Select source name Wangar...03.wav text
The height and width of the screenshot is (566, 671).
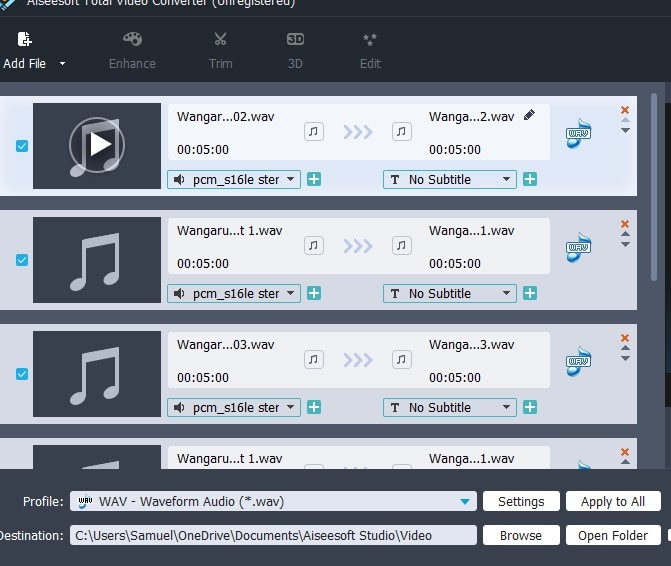pyautogui.click(x=226, y=345)
